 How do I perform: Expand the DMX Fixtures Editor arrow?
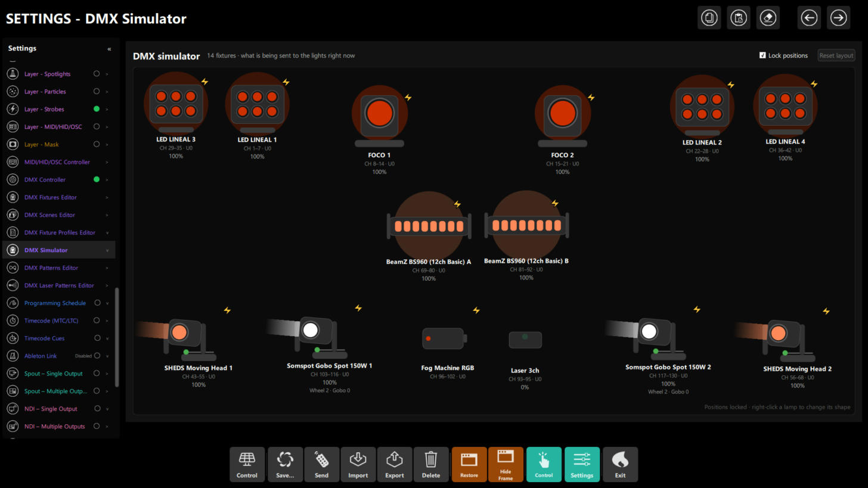[107, 197]
